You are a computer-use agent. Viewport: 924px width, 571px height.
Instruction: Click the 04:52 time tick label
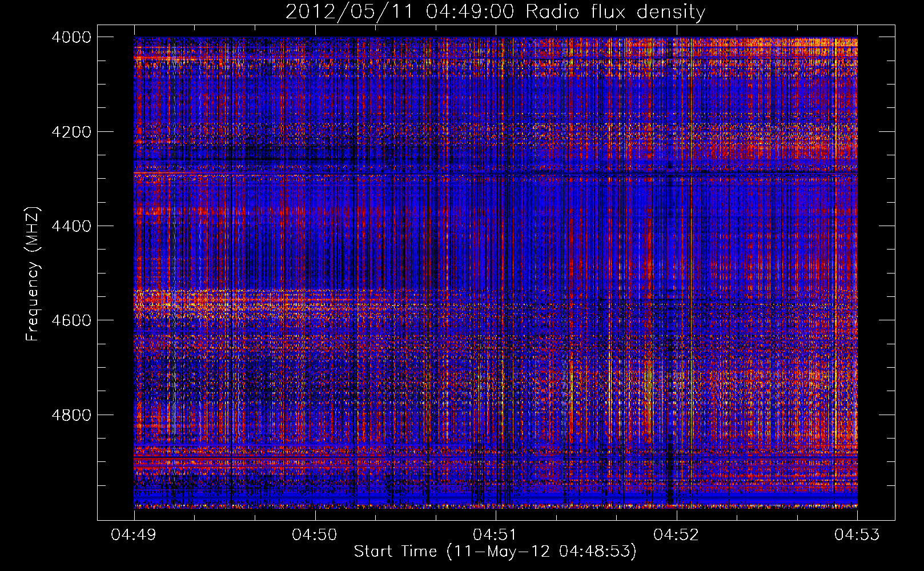[676, 535]
